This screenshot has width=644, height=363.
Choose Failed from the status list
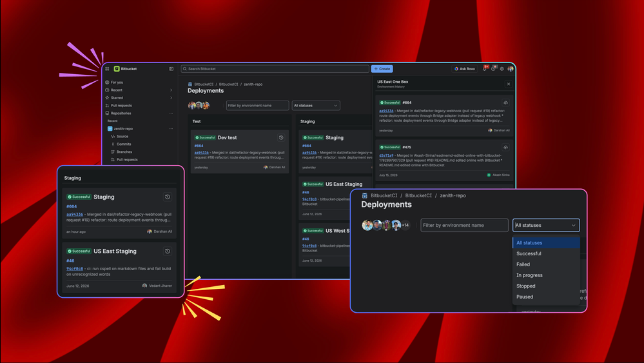click(546, 264)
